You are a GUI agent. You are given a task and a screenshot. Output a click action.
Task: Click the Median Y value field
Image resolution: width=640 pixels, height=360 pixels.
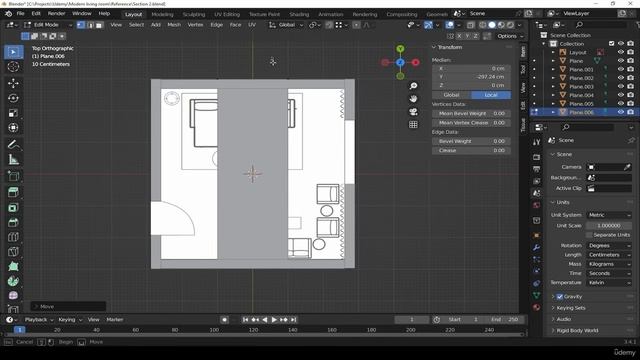click(471, 77)
